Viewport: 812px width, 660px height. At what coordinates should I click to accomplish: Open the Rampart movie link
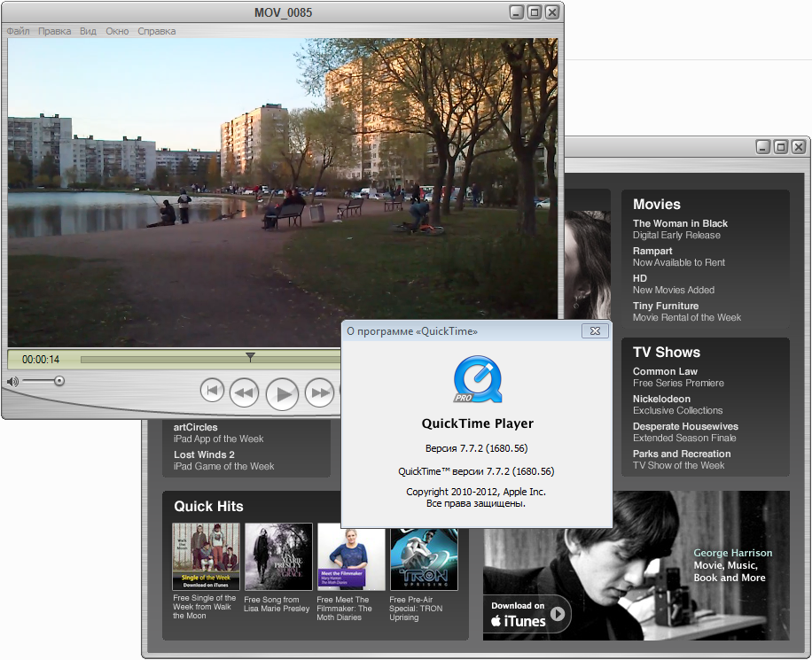[x=678, y=256]
